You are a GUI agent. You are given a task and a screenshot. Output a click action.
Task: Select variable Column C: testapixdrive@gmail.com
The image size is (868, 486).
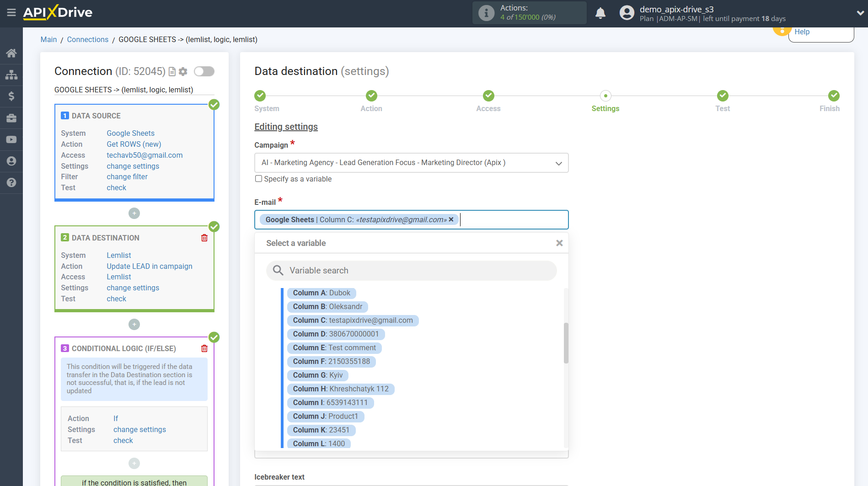coord(353,320)
